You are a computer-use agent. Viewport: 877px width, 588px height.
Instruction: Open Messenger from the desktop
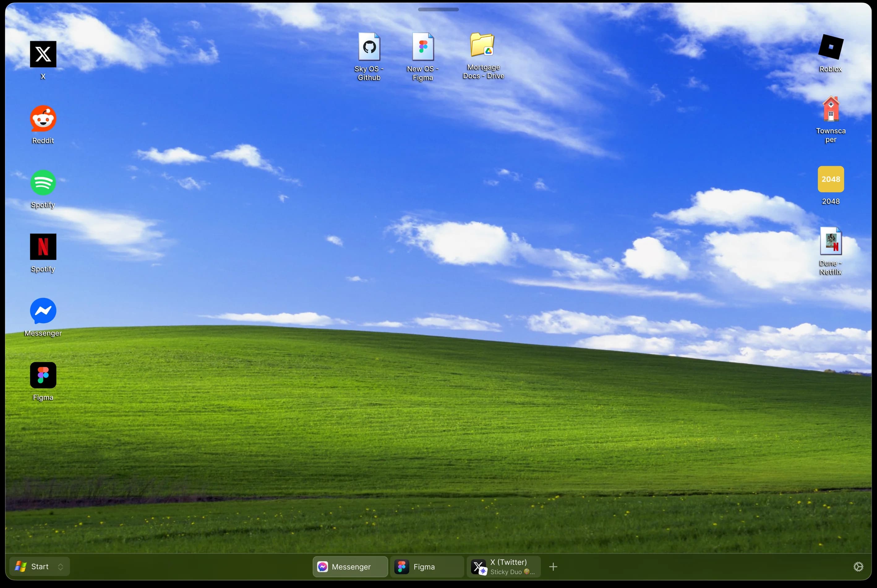43,311
